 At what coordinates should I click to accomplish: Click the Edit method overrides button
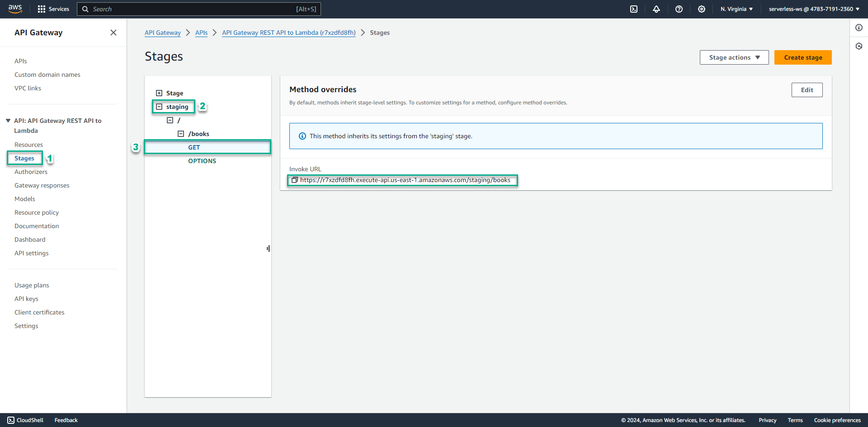pos(807,90)
